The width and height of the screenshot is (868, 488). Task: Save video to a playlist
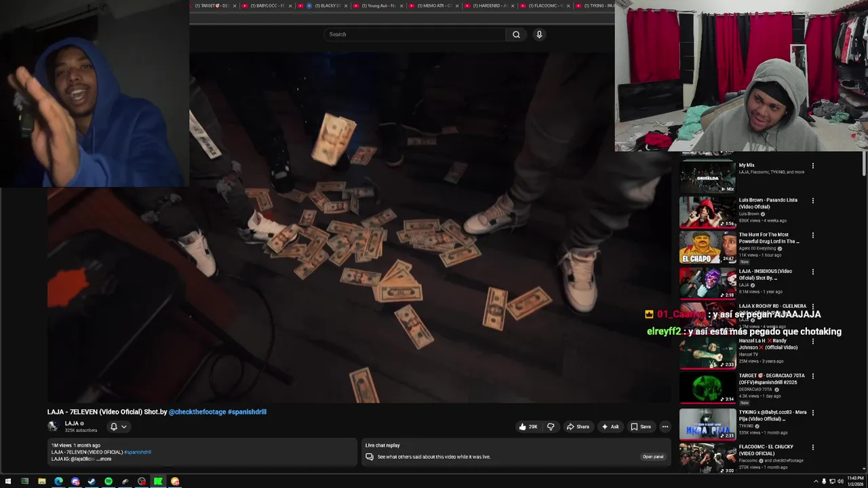(x=641, y=426)
